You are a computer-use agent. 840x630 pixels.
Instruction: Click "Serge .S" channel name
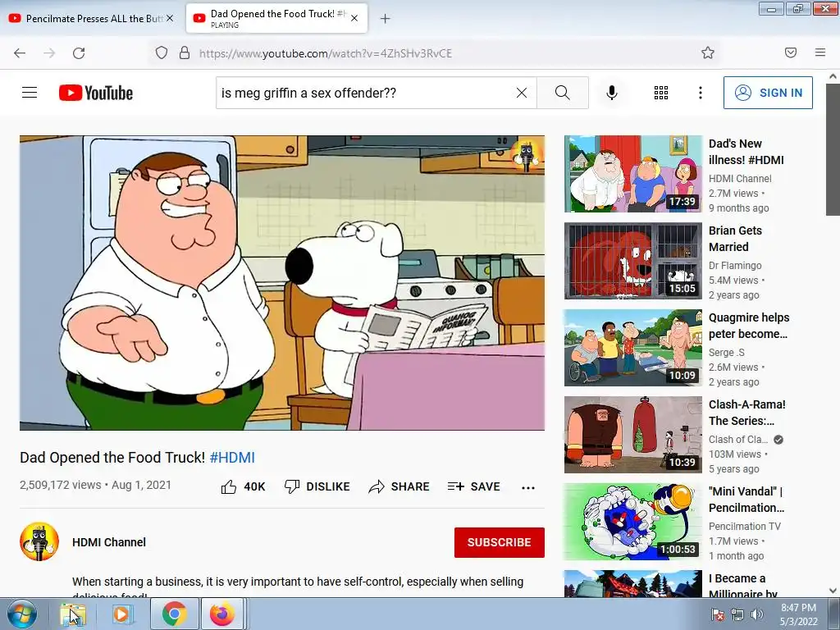[x=727, y=353]
